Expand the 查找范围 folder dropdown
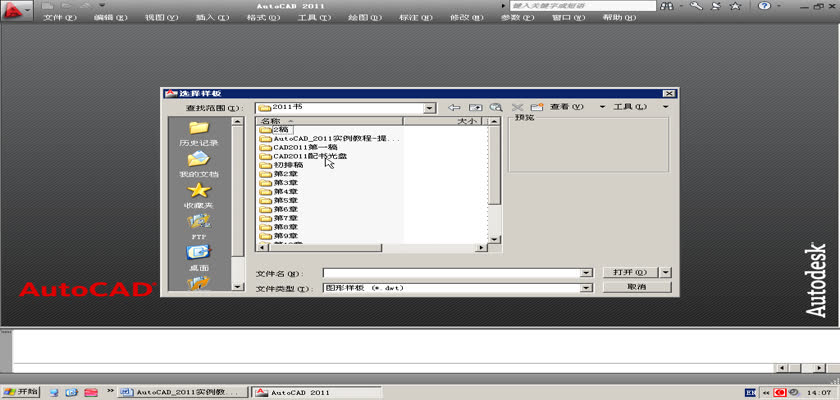This screenshot has width=840, height=400. coord(429,107)
